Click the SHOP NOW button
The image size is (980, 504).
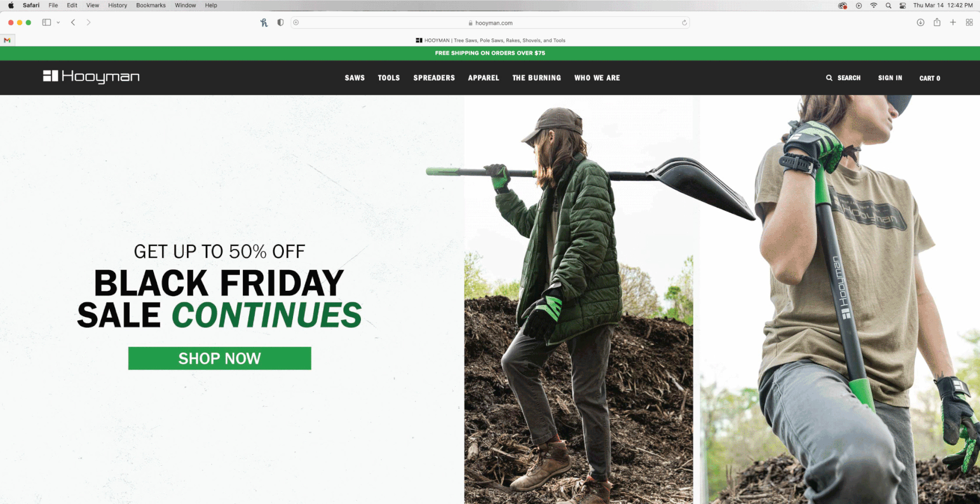(x=219, y=358)
